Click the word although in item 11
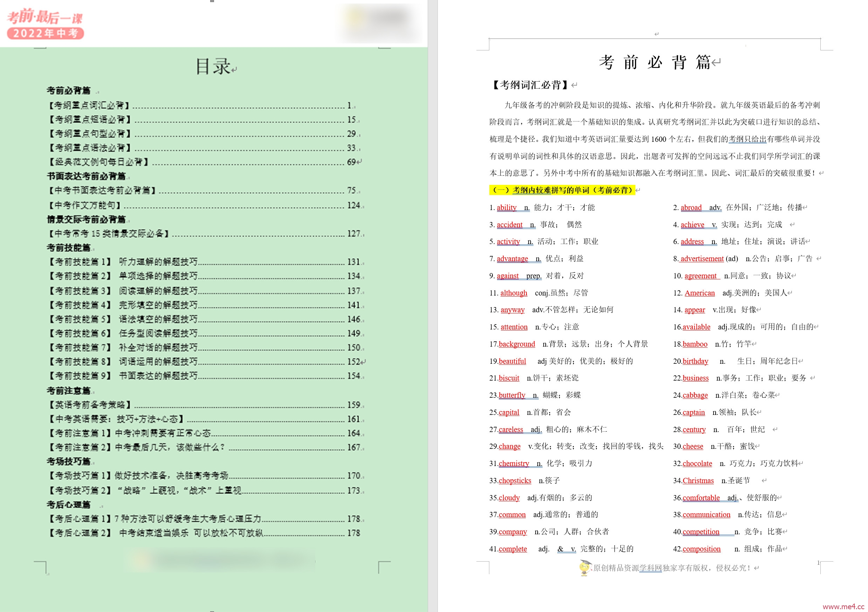The height and width of the screenshot is (612, 868). (514, 293)
